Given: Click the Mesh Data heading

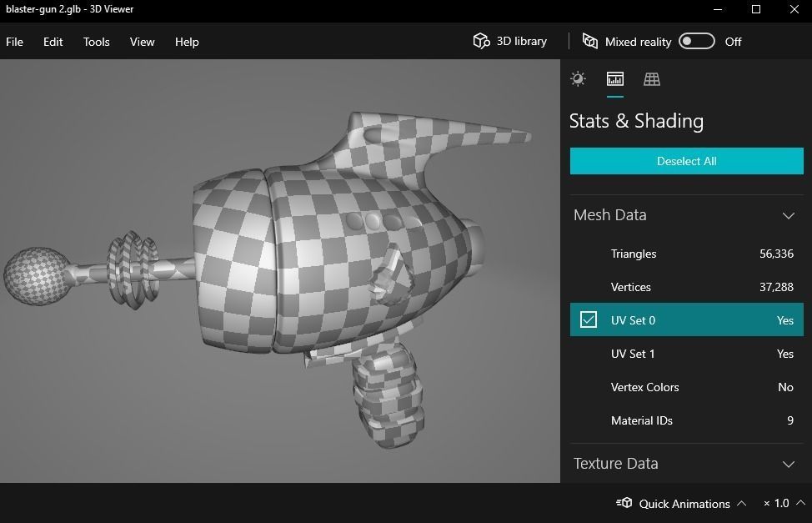Looking at the screenshot, I should point(609,214).
